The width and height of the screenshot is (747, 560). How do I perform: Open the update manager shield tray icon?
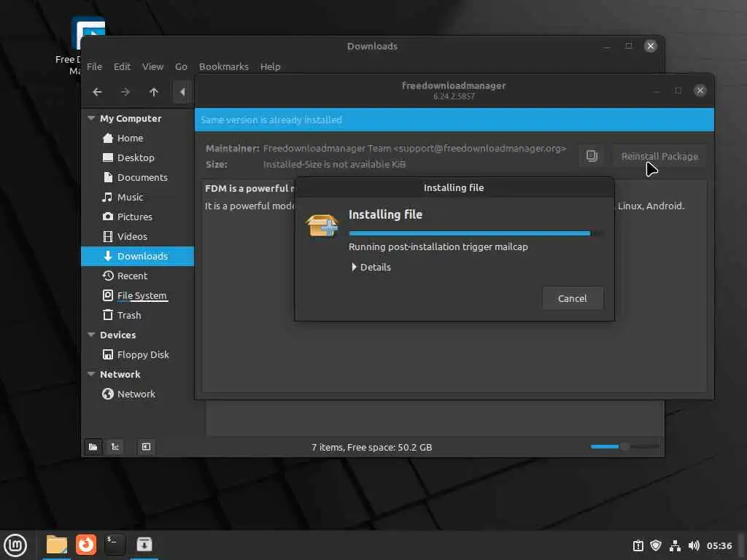(x=656, y=545)
